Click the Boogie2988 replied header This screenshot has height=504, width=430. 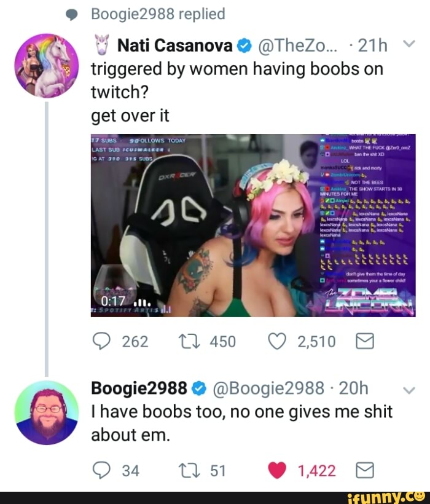(158, 14)
